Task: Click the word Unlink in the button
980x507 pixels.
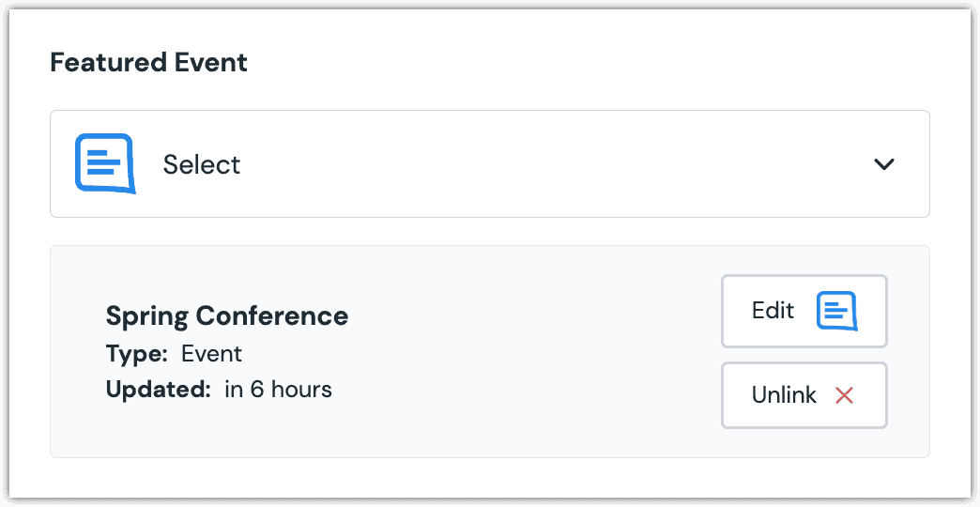Action: (785, 395)
